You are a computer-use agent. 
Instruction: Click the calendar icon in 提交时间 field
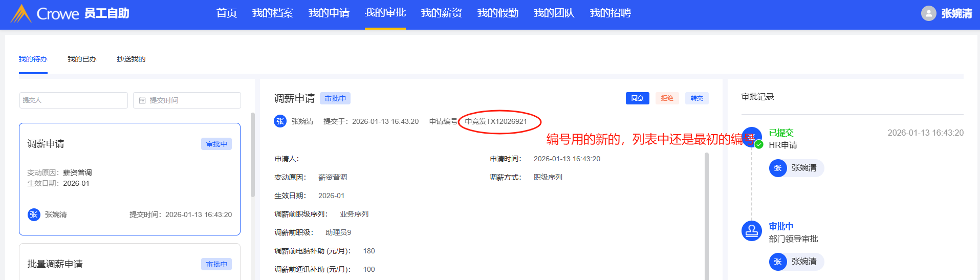coord(142,100)
